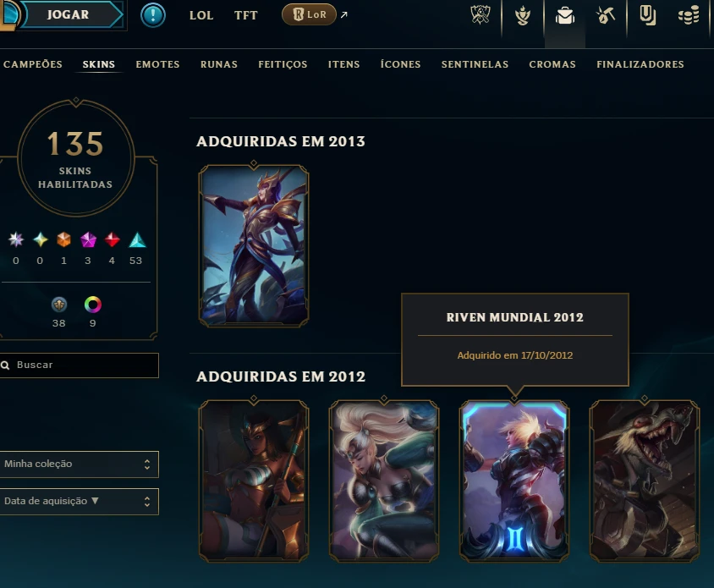
Task: Switch to the Cromas tab
Action: (x=552, y=64)
